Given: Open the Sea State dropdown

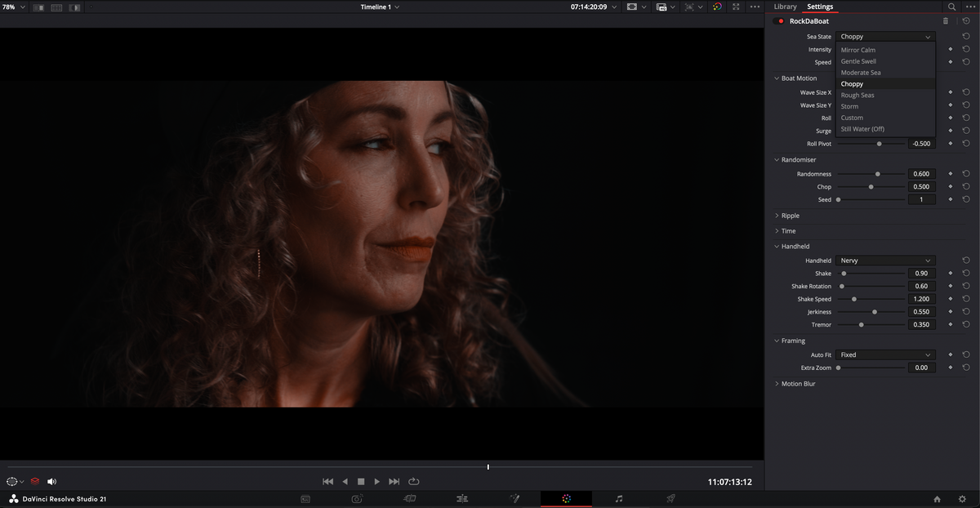Looking at the screenshot, I should point(885,37).
